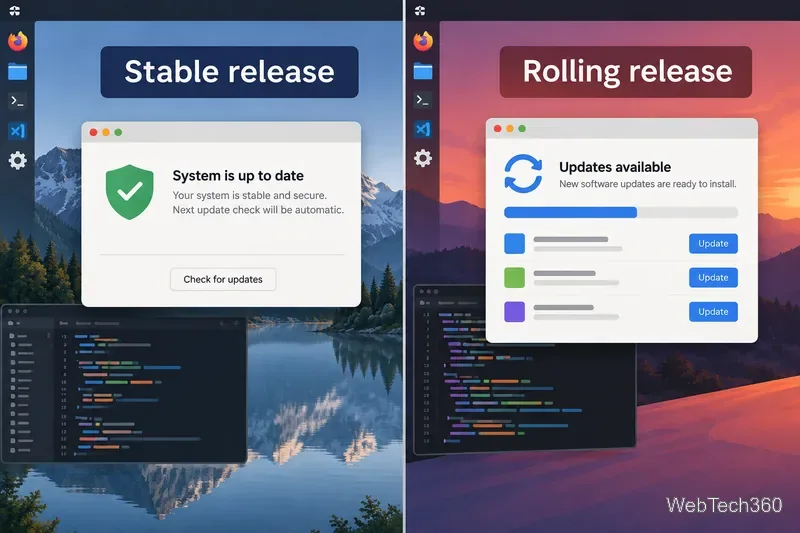The height and width of the screenshot is (533, 800).
Task: Focus the code editor window on Rolling release desktop
Action: pyautogui.click(x=524, y=398)
